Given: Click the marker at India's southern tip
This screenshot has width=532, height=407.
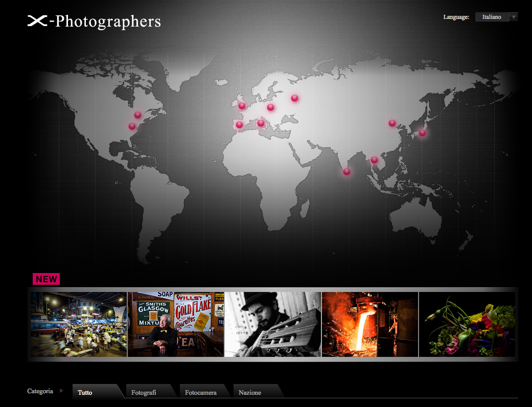Looking at the screenshot, I should coord(346,172).
